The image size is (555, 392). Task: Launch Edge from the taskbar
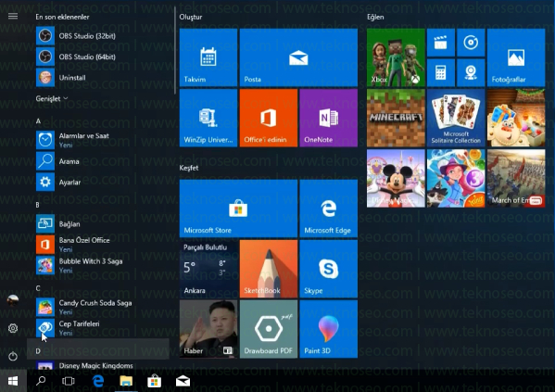click(x=98, y=381)
